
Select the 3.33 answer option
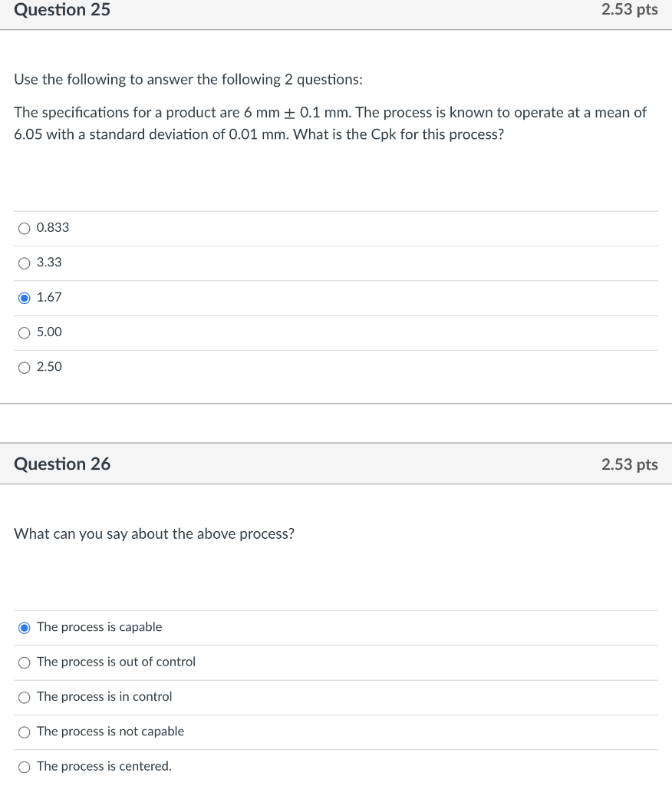click(25, 263)
